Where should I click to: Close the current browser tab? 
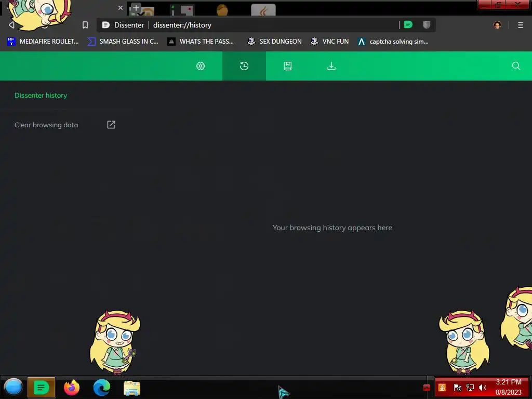tap(121, 8)
